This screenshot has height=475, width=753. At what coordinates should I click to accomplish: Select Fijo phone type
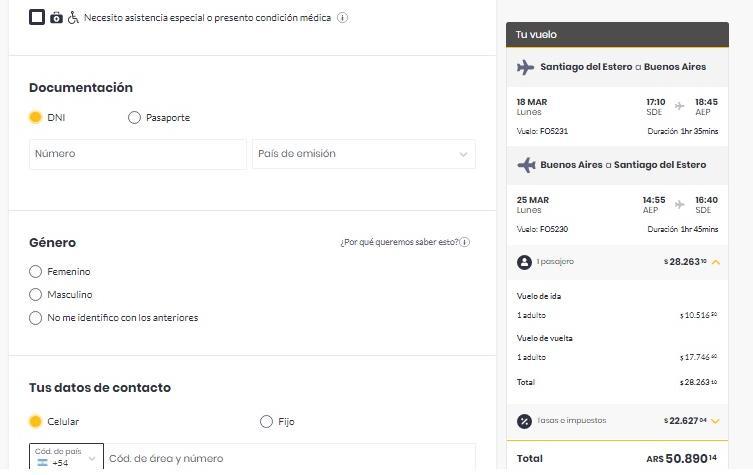pos(266,422)
